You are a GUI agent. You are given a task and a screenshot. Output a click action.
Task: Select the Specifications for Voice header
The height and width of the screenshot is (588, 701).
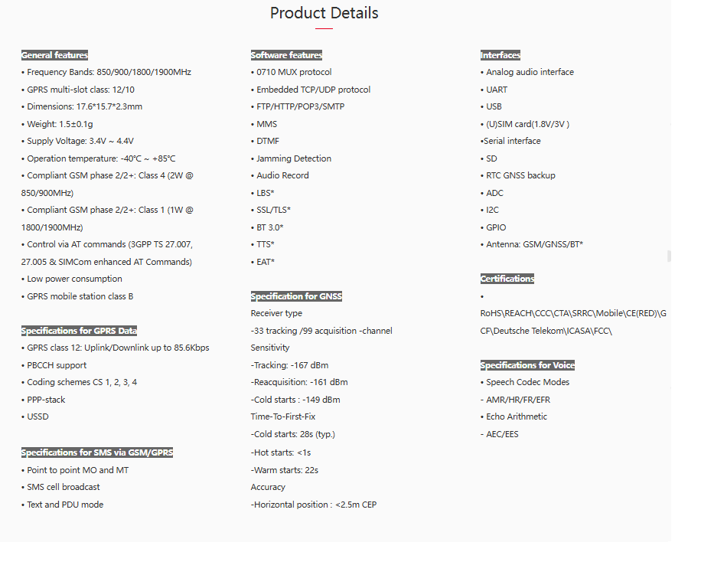coord(527,365)
